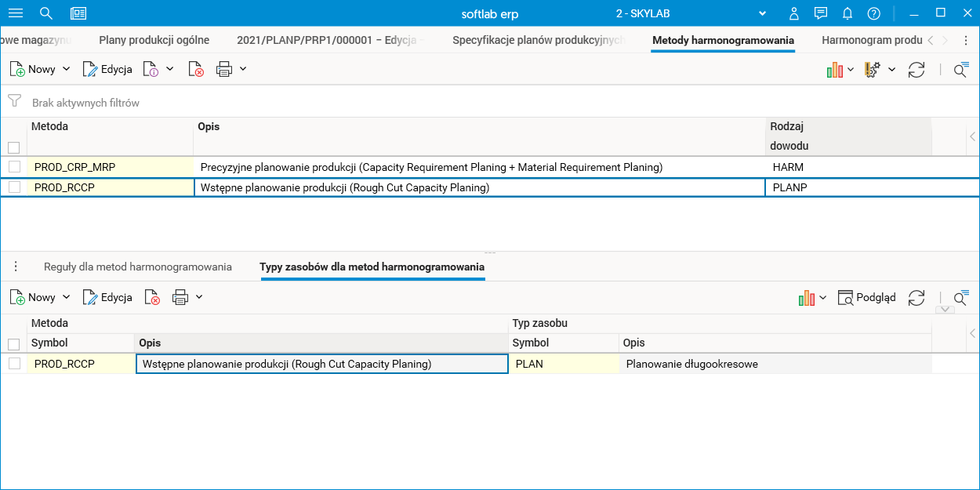980x490 pixels.
Task: Open Reguły dla metod harmonogramowania tab
Action: point(138,267)
